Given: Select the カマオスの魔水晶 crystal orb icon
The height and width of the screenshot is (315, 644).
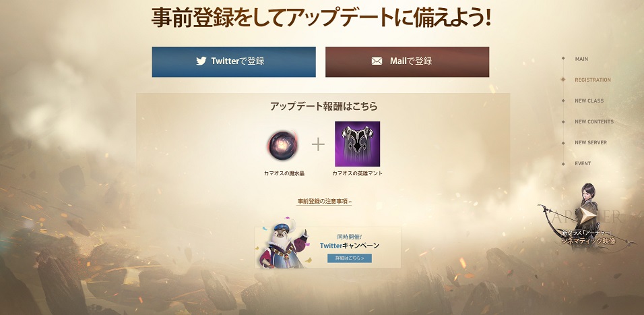Looking at the screenshot, I should [x=283, y=145].
